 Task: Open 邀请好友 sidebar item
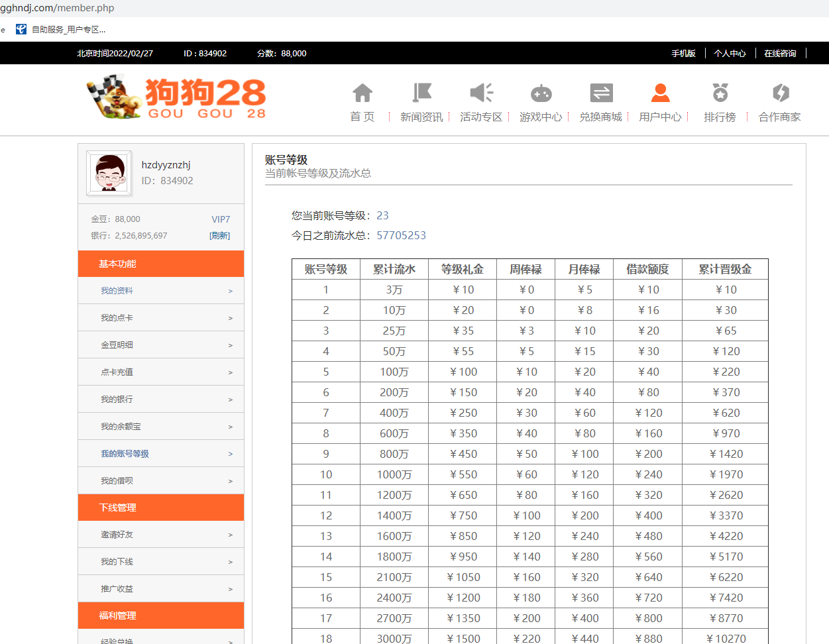click(x=117, y=535)
